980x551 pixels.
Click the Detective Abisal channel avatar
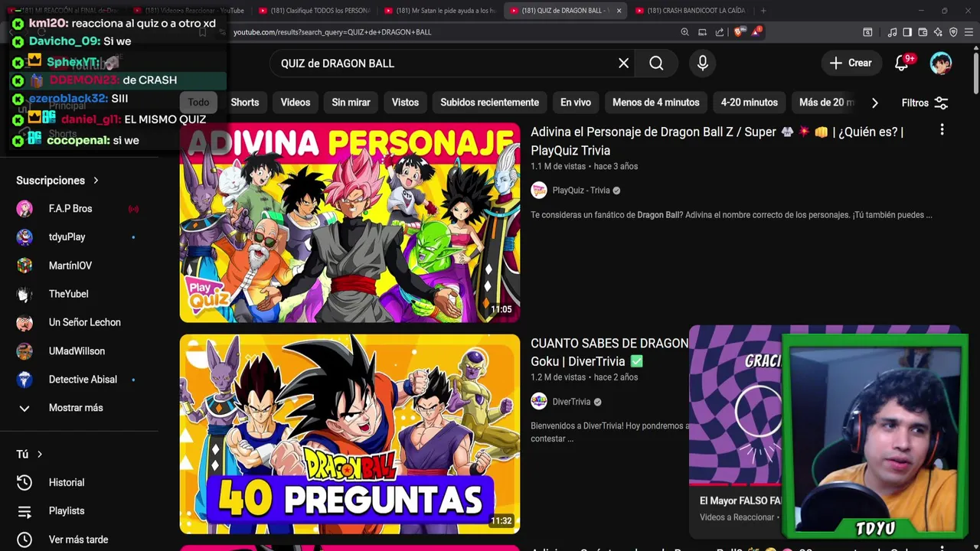24,380
